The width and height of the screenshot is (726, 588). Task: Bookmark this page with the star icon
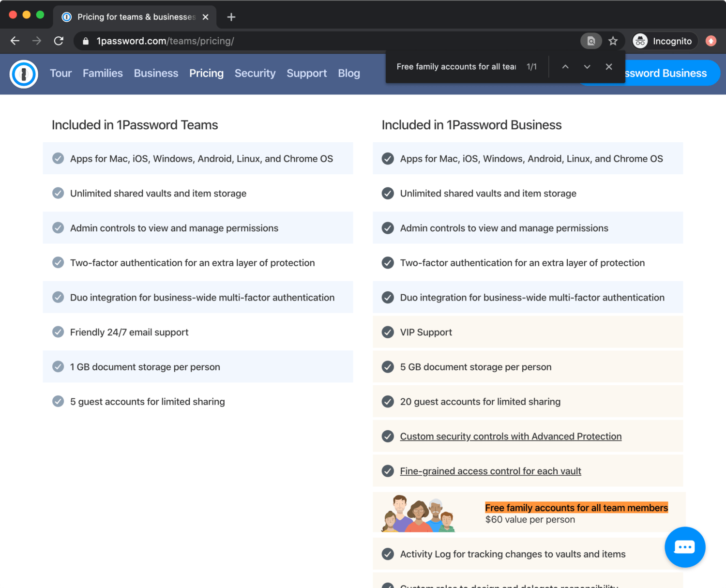pyautogui.click(x=613, y=41)
